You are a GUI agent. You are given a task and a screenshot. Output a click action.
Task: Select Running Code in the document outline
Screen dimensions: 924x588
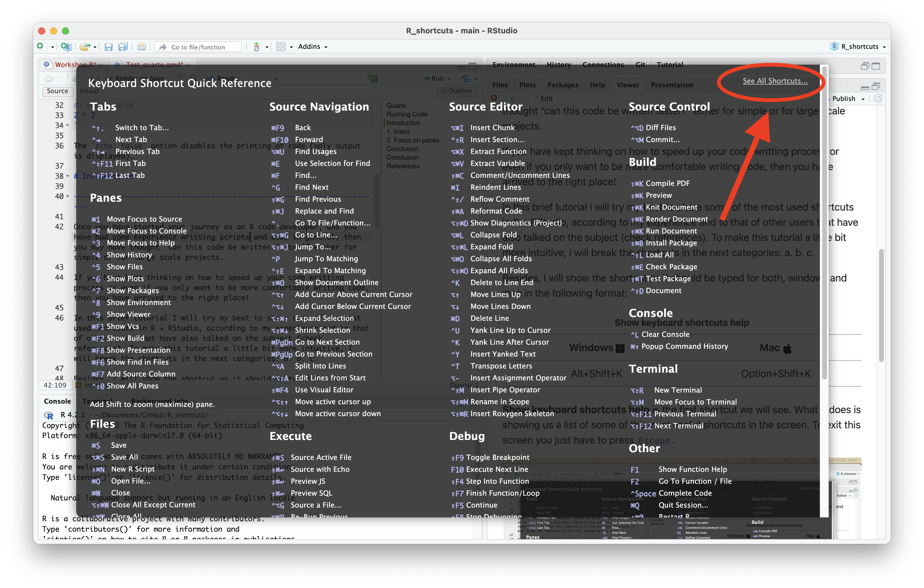coord(407,114)
